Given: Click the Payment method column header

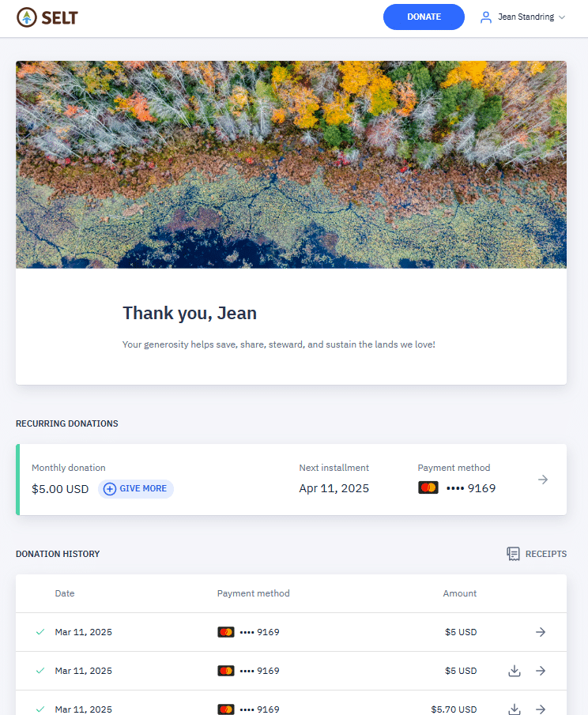Looking at the screenshot, I should [x=253, y=593].
